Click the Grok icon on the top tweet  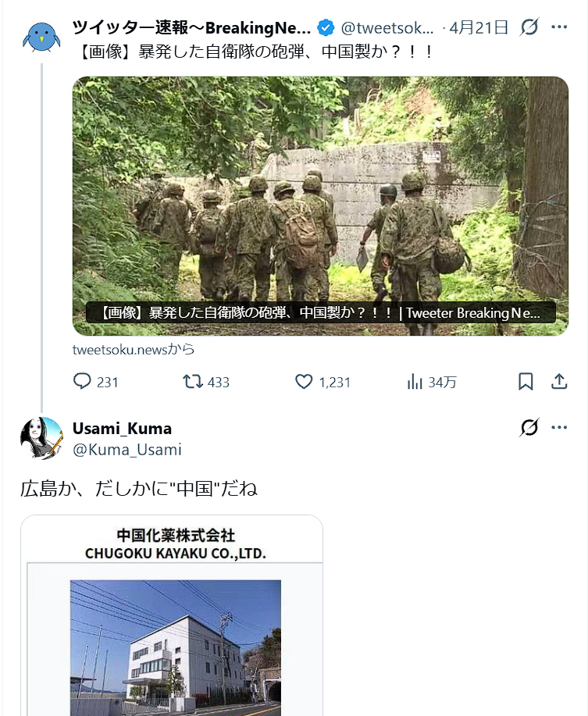[529, 27]
